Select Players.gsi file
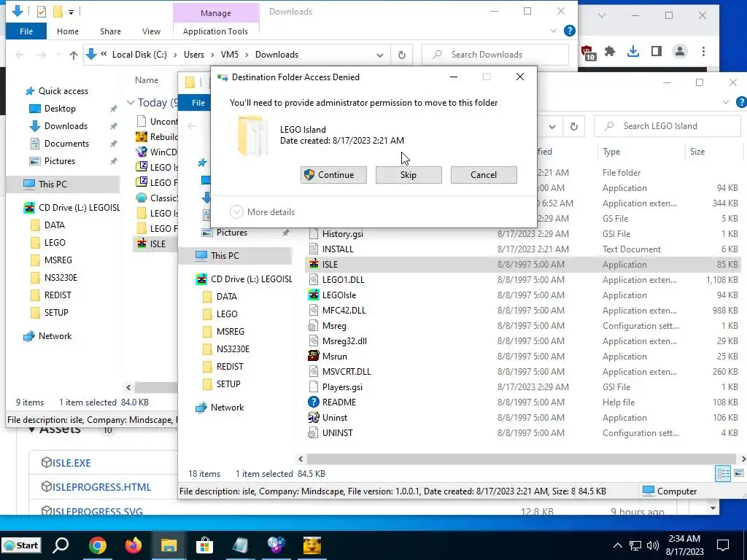Viewport: 747px width, 560px height. (342, 387)
